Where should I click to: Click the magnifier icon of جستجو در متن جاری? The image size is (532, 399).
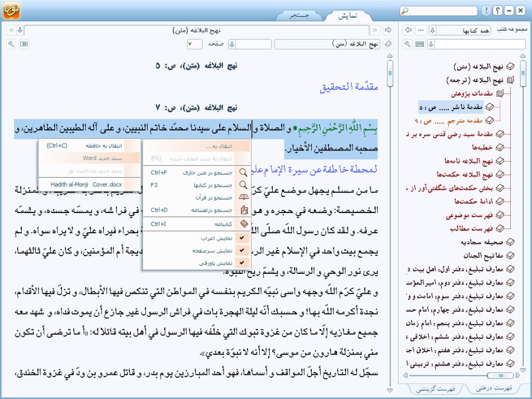tap(243, 172)
